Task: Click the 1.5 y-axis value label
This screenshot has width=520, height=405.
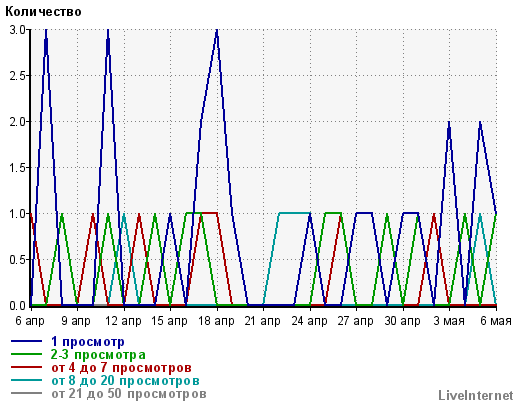Action: point(17,168)
